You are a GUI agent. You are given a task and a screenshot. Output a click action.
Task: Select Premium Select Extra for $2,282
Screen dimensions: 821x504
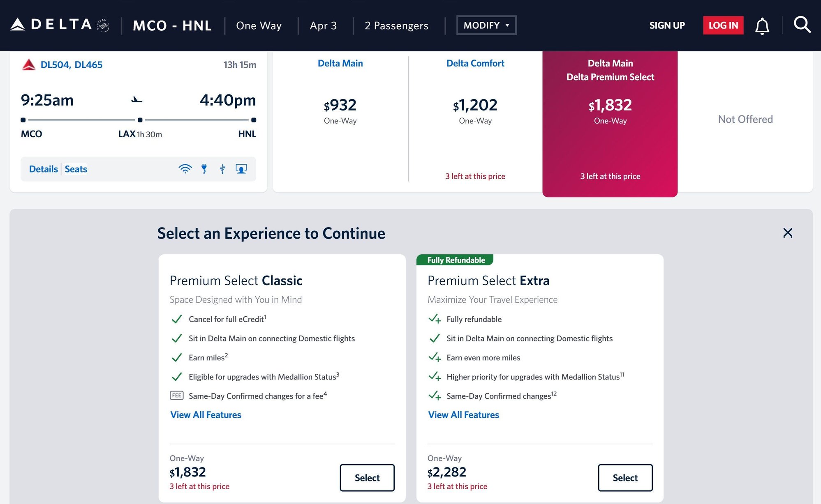tap(625, 478)
